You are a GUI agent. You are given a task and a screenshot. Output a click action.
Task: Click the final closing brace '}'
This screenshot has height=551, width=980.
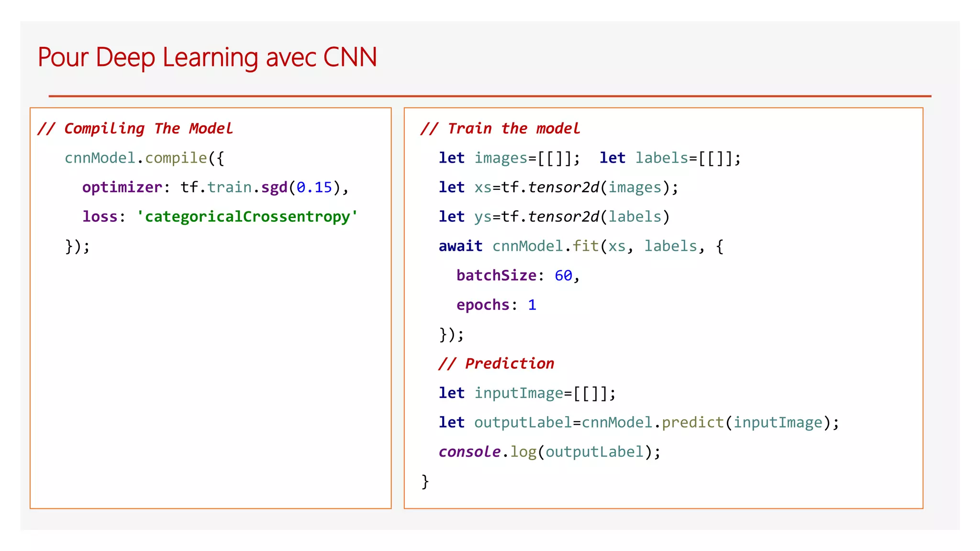(425, 481)
